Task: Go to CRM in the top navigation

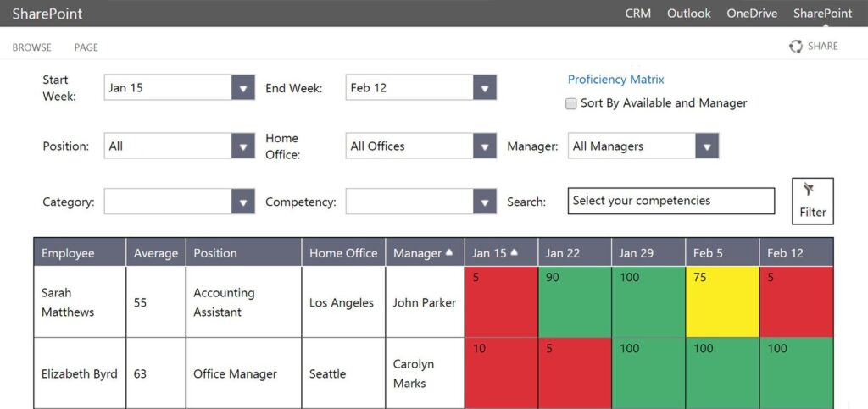Action: [x=638, y=14]
